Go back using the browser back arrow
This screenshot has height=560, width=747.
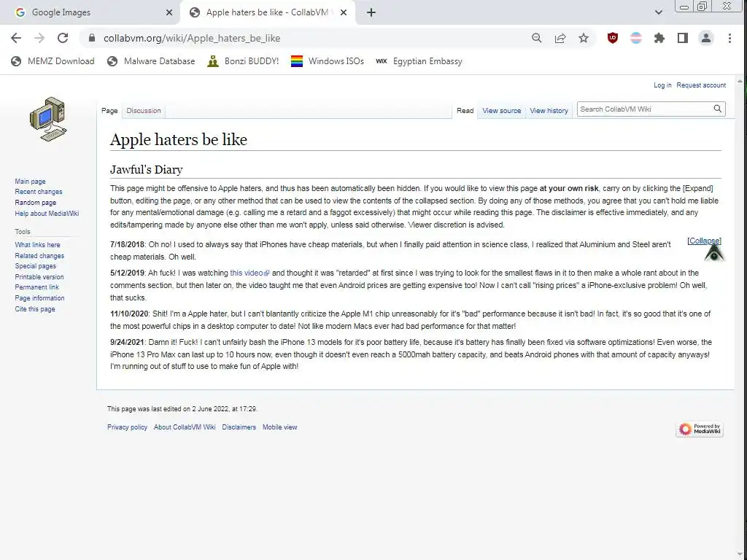tap(16, 38)
